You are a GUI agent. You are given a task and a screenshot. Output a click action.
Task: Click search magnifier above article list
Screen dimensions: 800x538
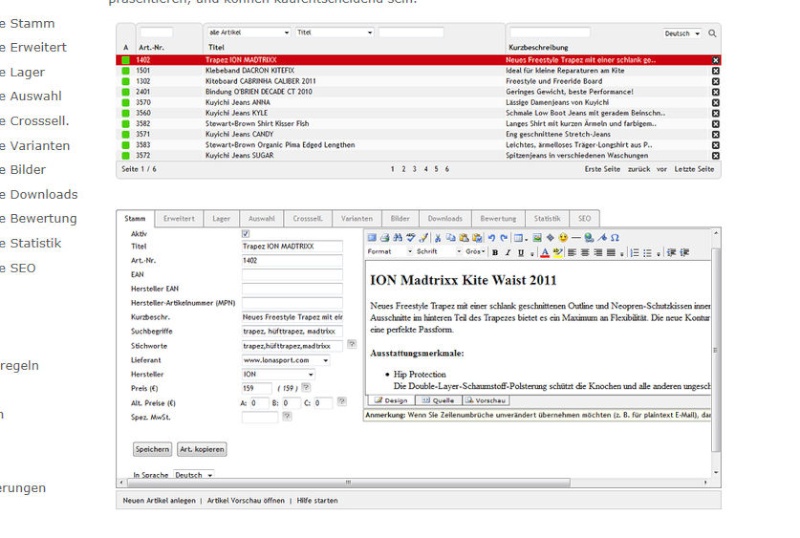pos(712,33)
